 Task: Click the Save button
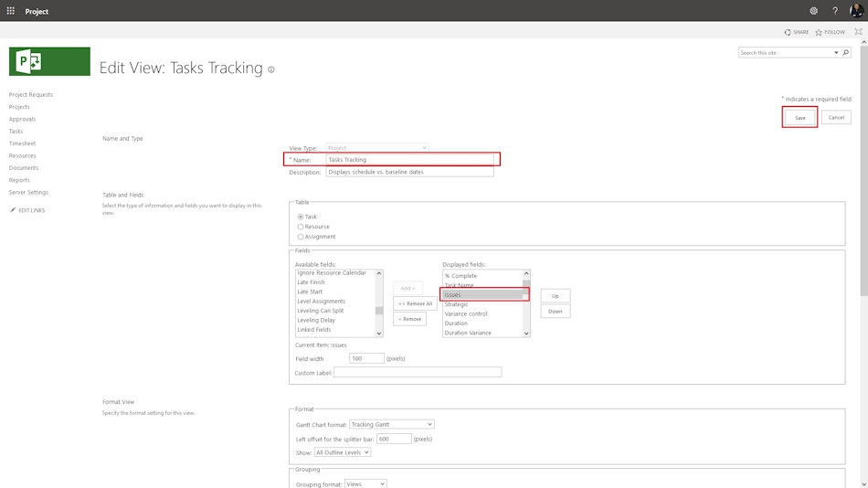coord(799,117)
